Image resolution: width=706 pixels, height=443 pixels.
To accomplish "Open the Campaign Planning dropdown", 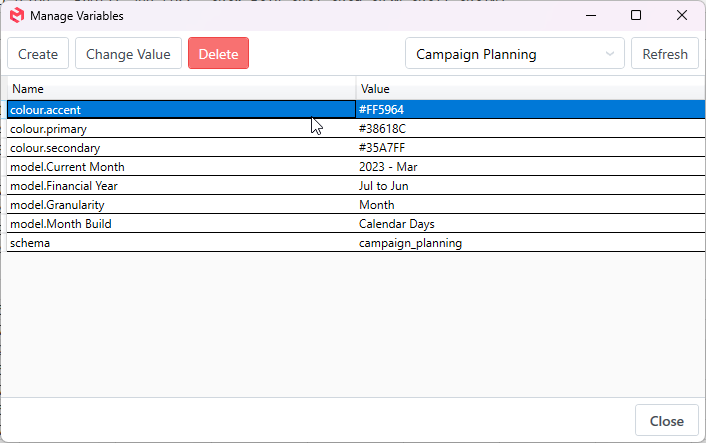I will coord(514,54).
